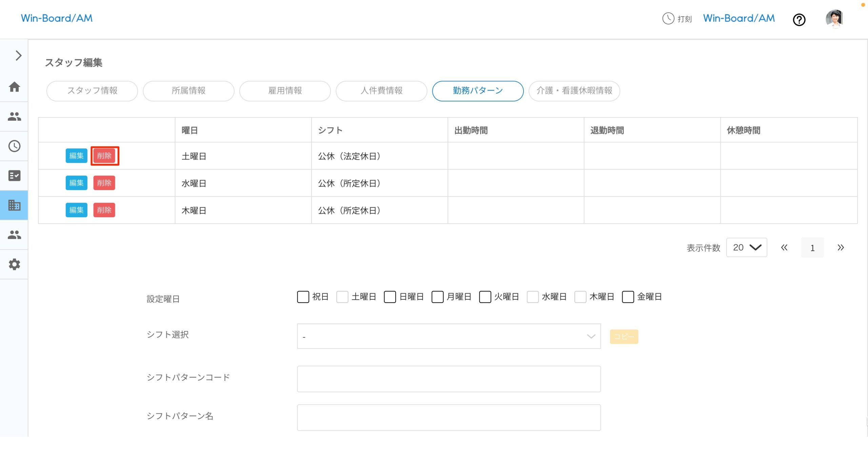
Task: Open the facility management building icon
Action: click(14, 205)
